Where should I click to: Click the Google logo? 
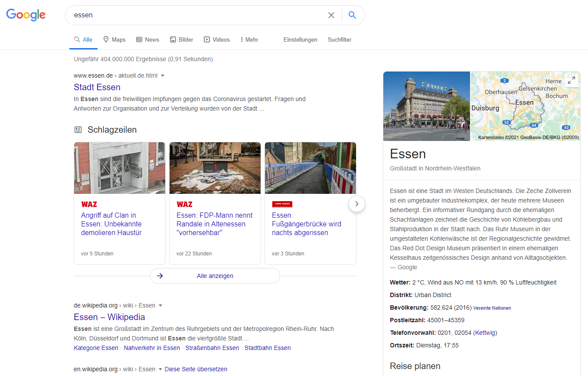pos(26,15)
